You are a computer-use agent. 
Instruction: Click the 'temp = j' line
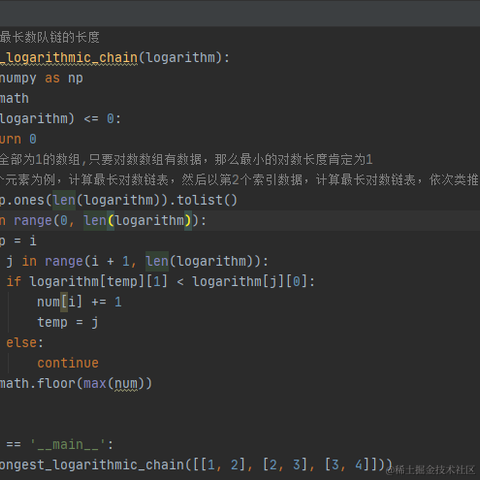pyautogui.click(x=68, y=322)
